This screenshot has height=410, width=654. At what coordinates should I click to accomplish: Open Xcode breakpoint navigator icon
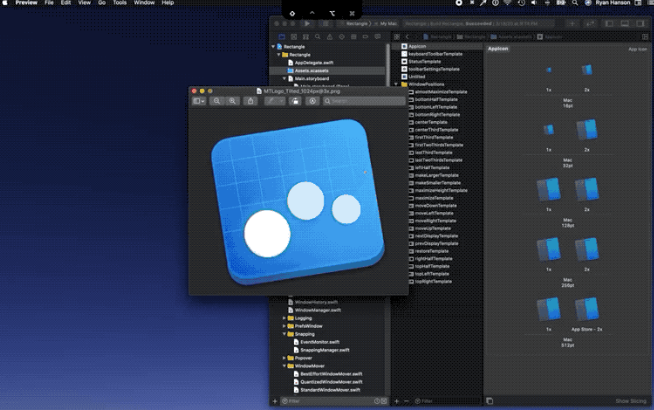[x=365, y=37]
